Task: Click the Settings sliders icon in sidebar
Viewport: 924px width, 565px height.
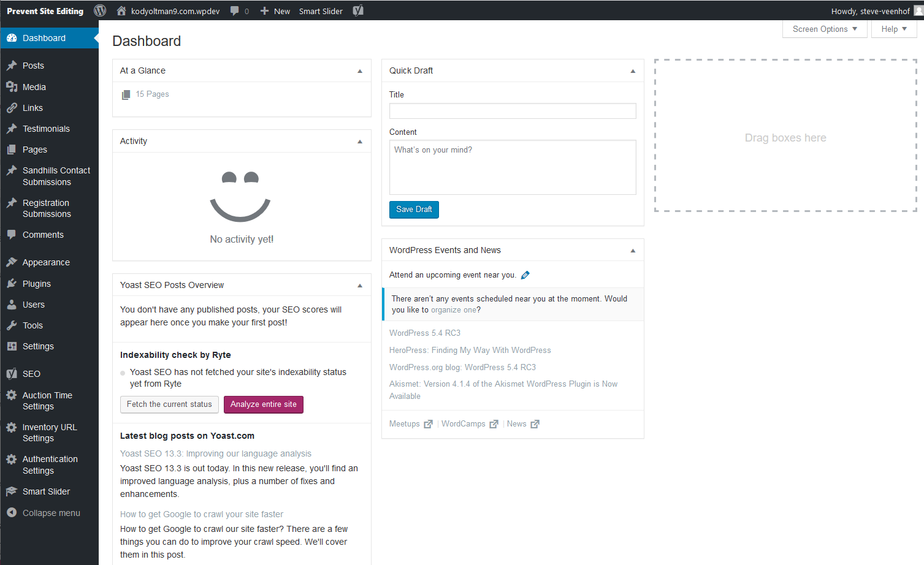Action: [12, 346]
